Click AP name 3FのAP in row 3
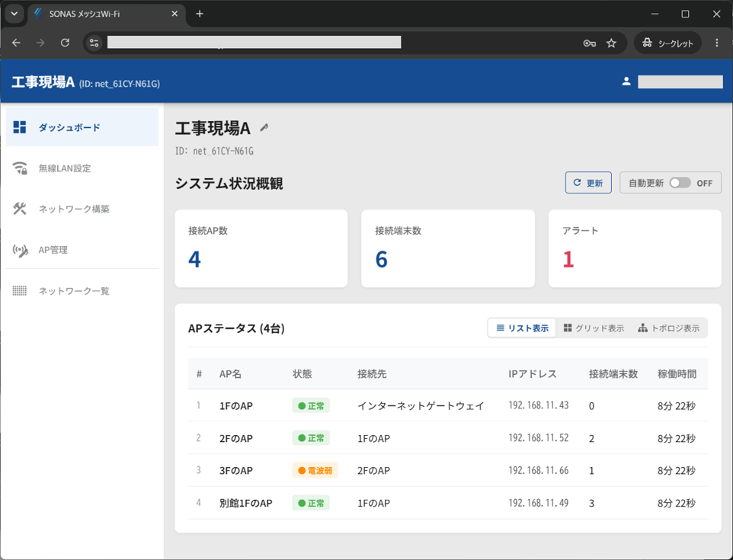 point(236,471)
